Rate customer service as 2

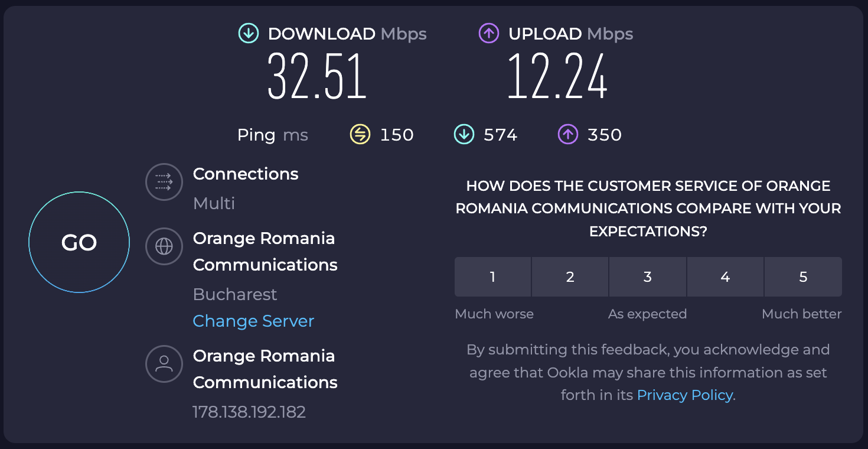pos(570,276)
